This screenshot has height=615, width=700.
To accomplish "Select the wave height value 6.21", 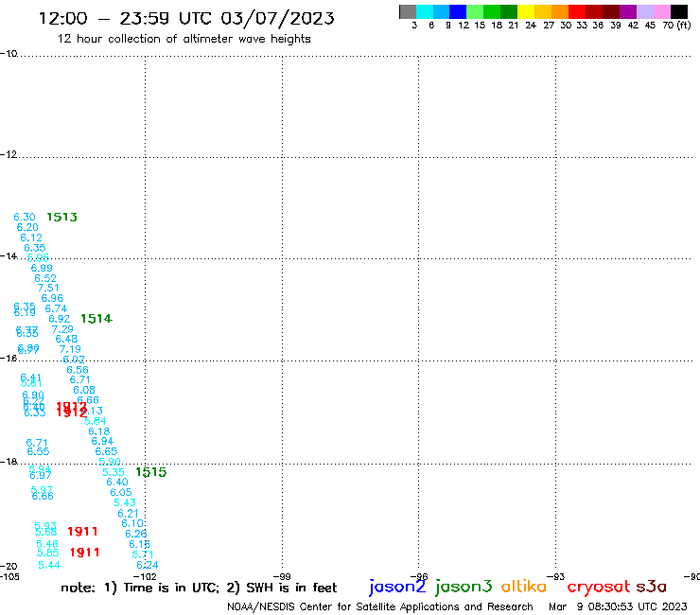I will [128, 513].
